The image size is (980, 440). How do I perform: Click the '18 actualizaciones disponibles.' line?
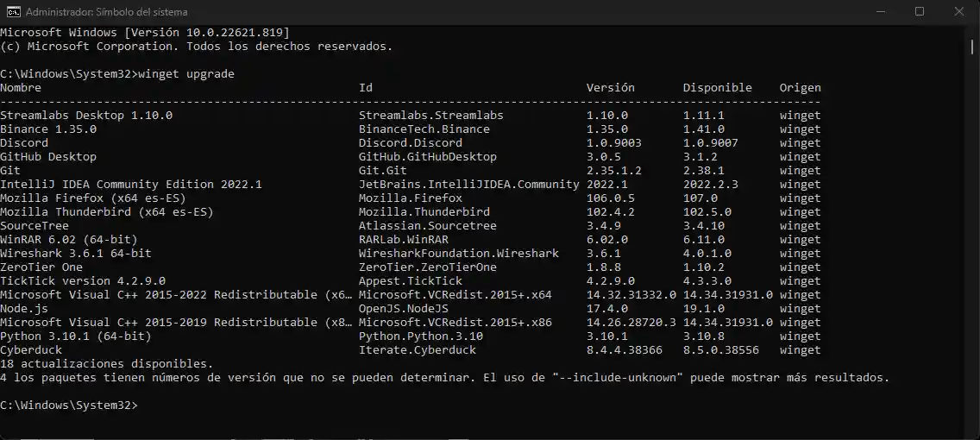[x=107, y=363]
